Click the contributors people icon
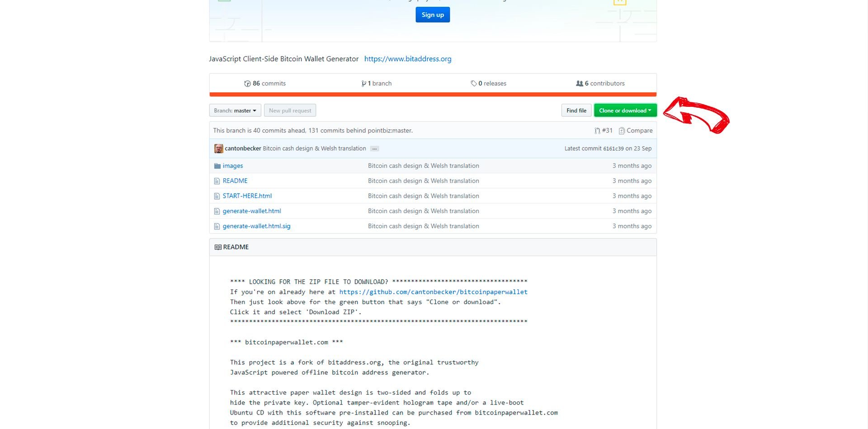This screenshot has width=868, height=429. pyautogui.click(x=580, y=84)
